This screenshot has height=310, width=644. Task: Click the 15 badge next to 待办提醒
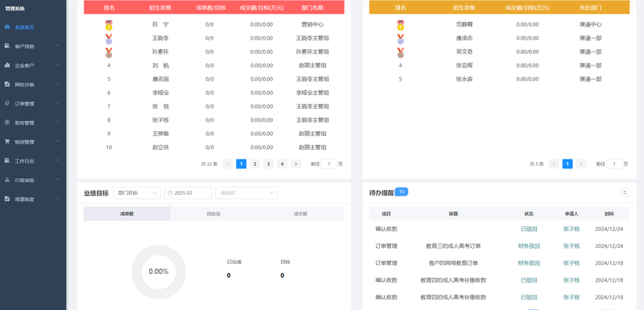[x=402, y=192]
